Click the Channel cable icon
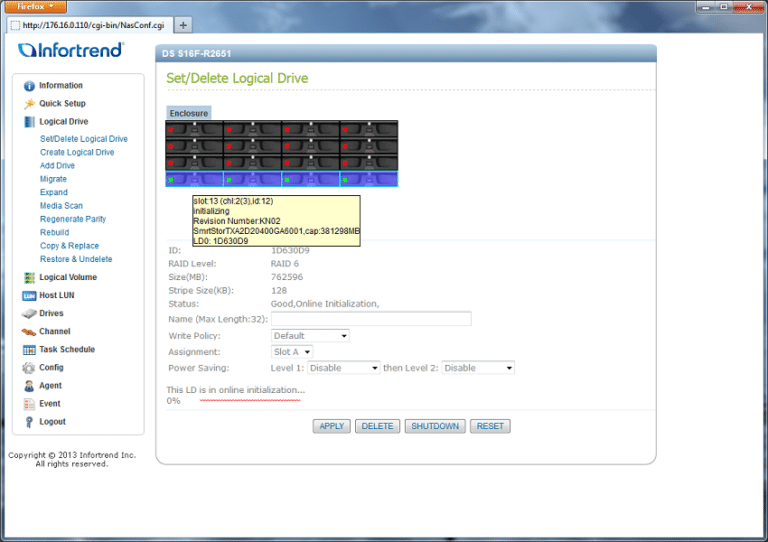This screenshot has width=768, height=542. click(x=29, y=332)
